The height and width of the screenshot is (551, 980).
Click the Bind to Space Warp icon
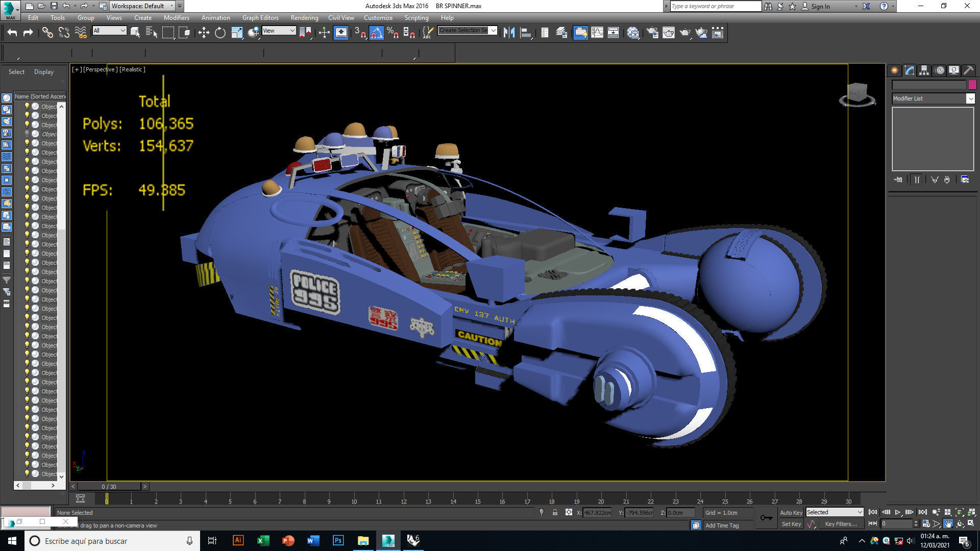point(81,33)
